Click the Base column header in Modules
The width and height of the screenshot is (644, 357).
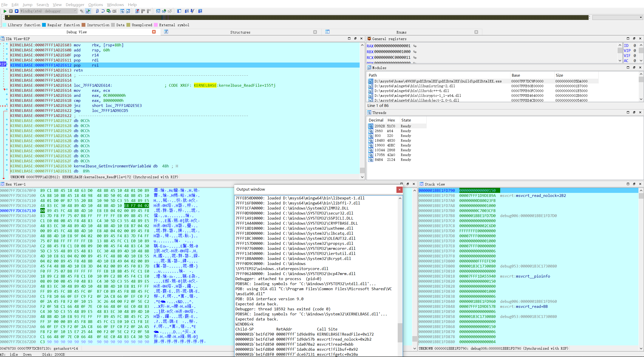(x=516, y=75)
